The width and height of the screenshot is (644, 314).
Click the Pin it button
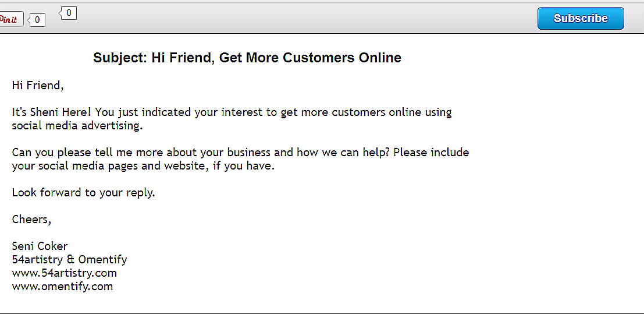coord(11,19)
